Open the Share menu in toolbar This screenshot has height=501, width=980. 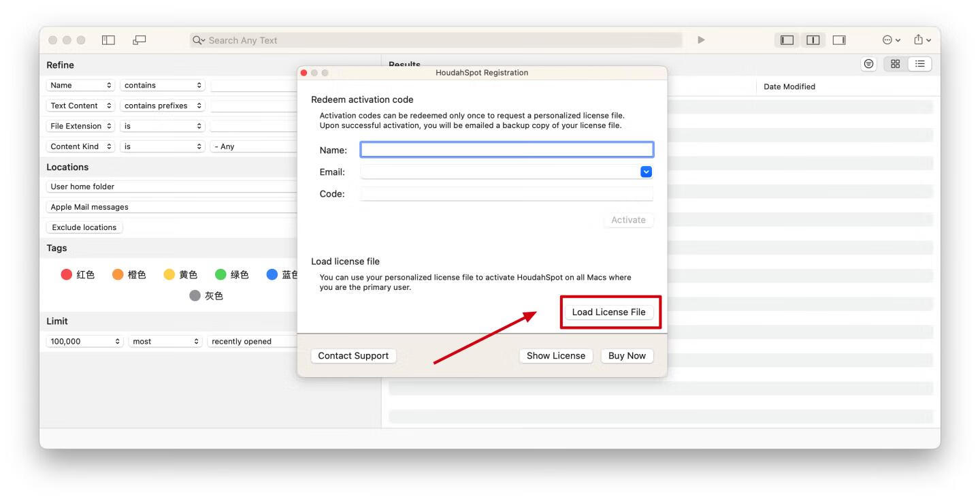point(922,40)
